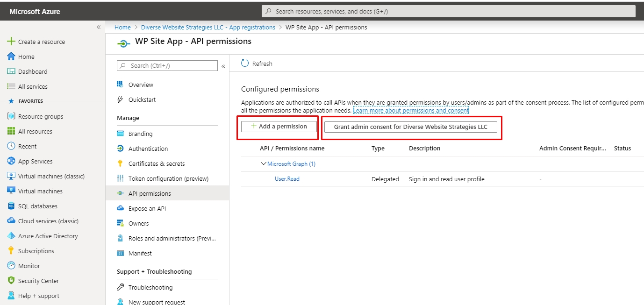Screen dimensions: 644x305
Task: Click the Authentication icon
Action: pyautogui.click(x=120, y=149)
